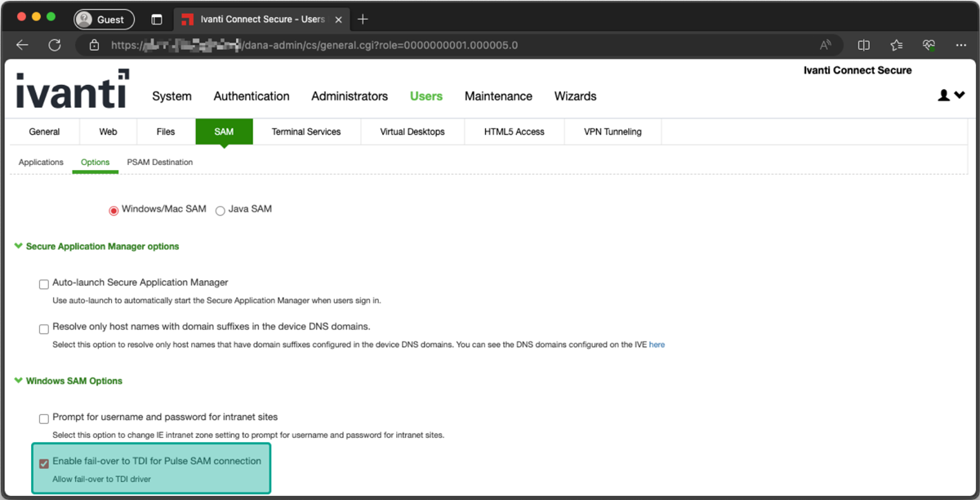Open the Settings and more menu
Image resolution: width=980 pixels, height=500 pixels.
[961, 47]
